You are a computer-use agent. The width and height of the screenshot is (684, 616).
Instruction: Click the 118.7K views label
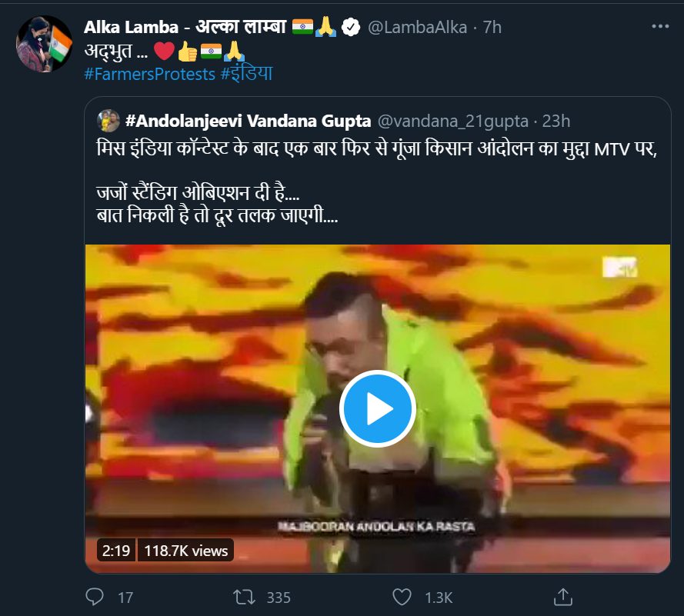[x=186, y=551]
